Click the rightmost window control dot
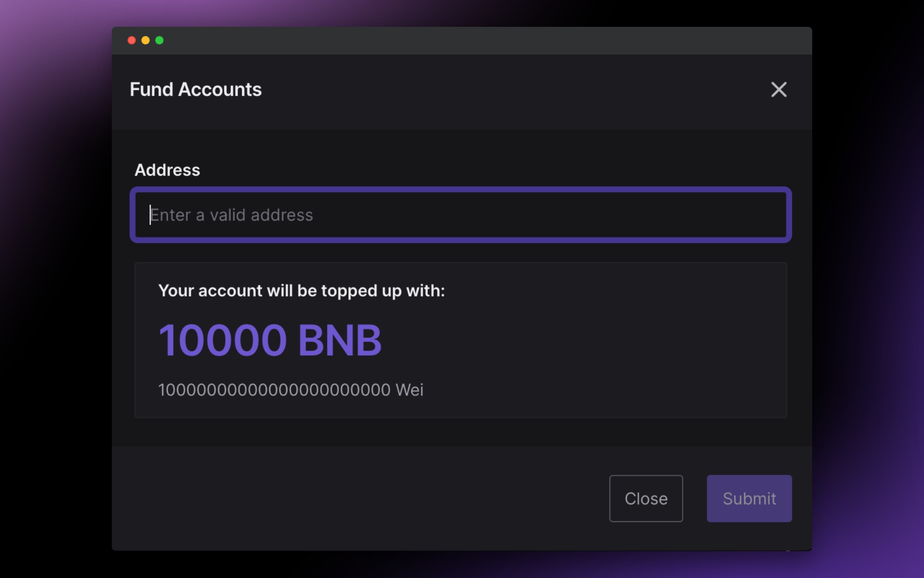The width and height of the screenshot is (924, 578). click(159, 40)
